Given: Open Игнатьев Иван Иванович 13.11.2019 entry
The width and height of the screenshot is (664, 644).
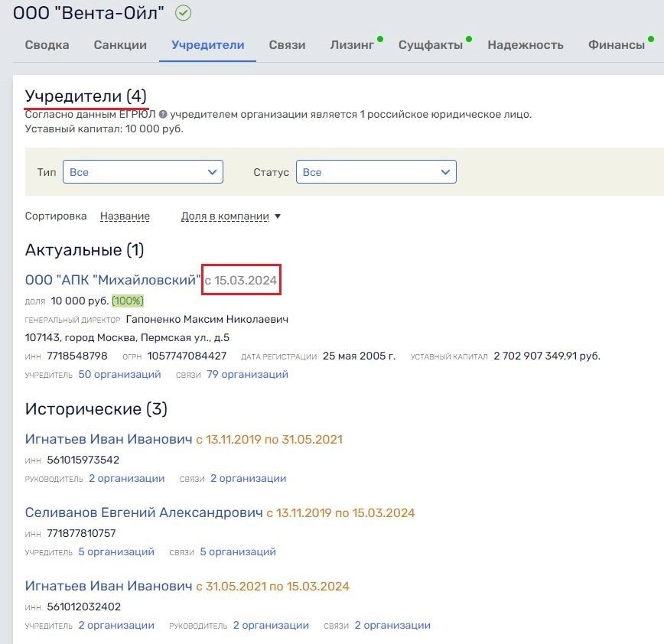Looking at the screenshot, I should coord(109,439).
